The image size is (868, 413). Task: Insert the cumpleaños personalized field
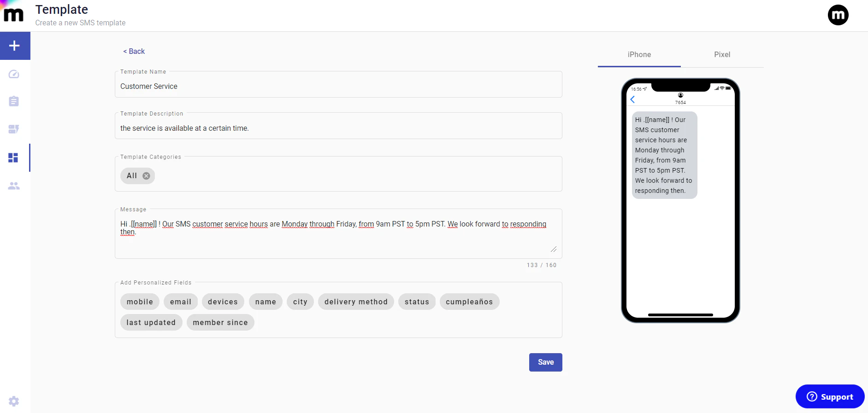pos(469,302)
